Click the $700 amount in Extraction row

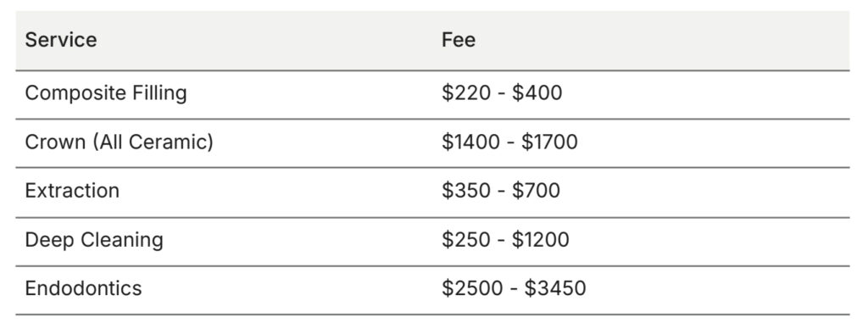tap(536, 191)
